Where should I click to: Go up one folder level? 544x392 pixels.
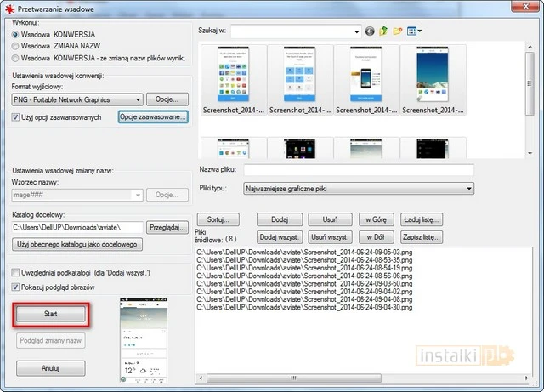pyautogui.click(x=383, y=31)
